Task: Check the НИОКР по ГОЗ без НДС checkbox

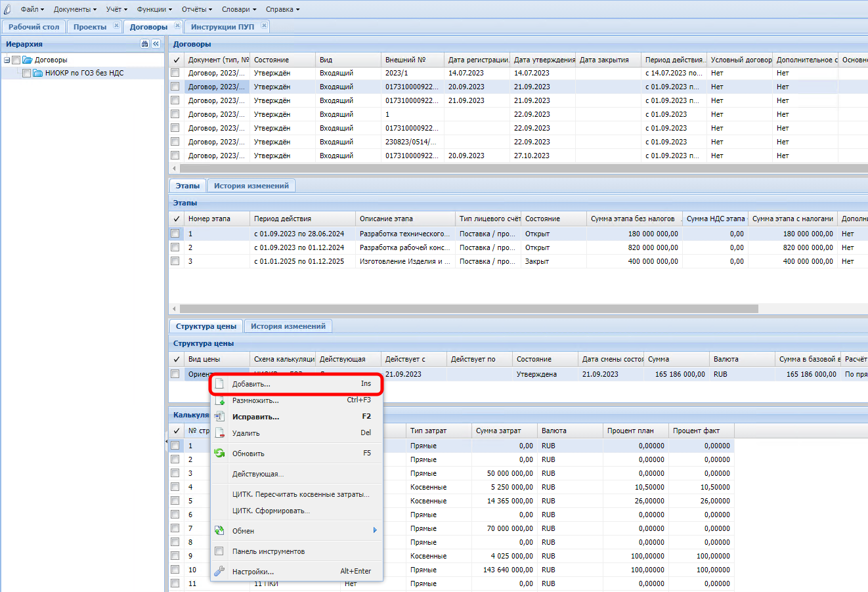Action: click(x=27, y=74)
